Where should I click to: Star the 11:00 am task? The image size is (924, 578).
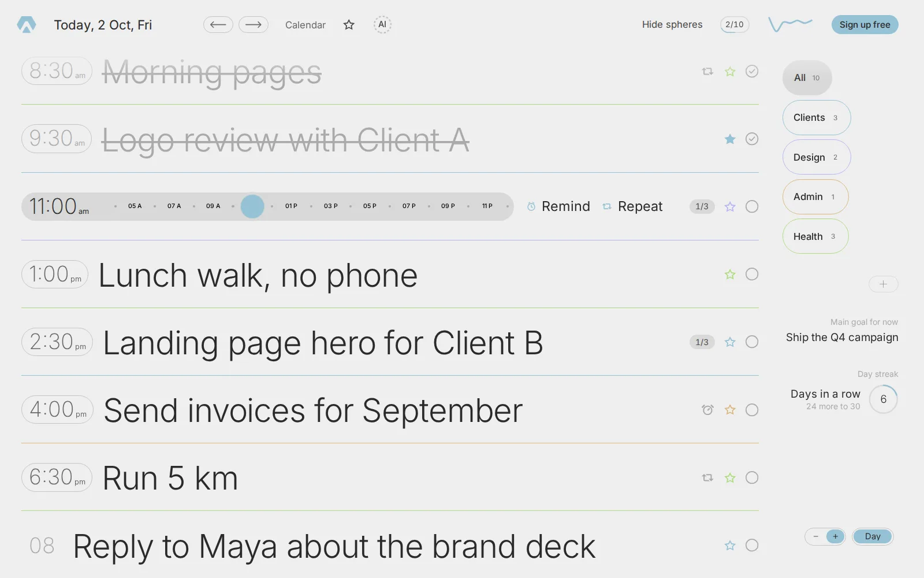point(730,206)
